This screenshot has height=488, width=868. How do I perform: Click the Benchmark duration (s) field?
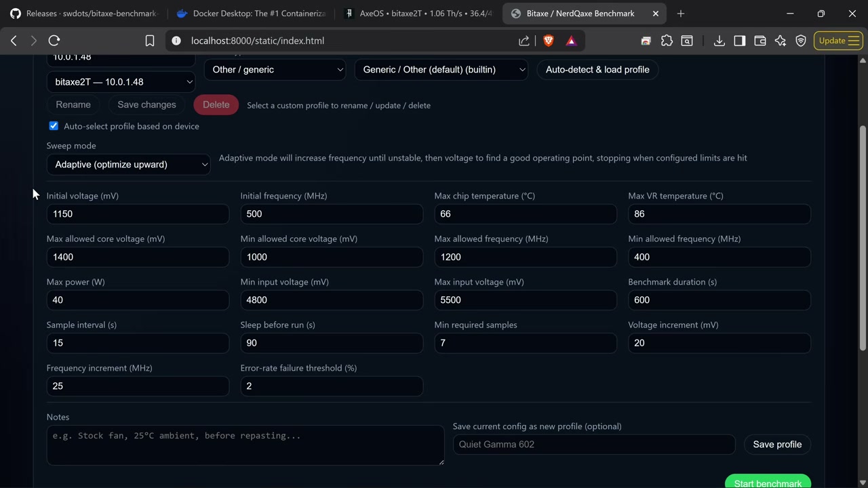point(719,300)
